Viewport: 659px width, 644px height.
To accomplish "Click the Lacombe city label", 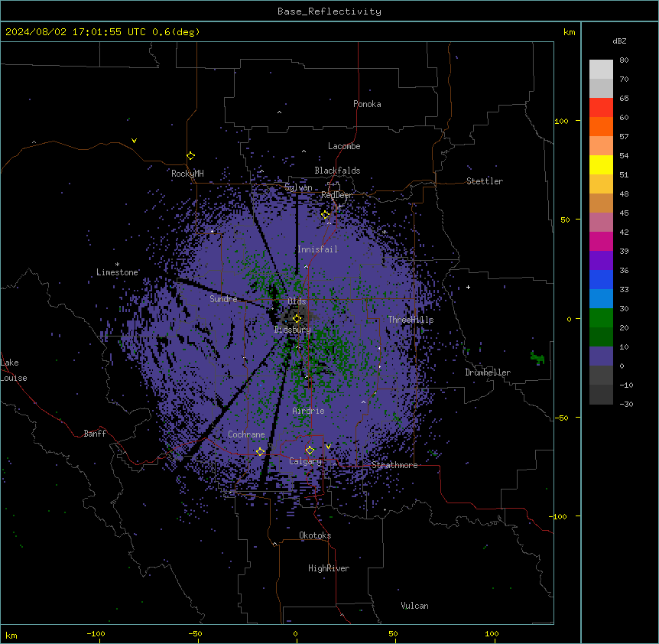I will [x=344, y=146].
